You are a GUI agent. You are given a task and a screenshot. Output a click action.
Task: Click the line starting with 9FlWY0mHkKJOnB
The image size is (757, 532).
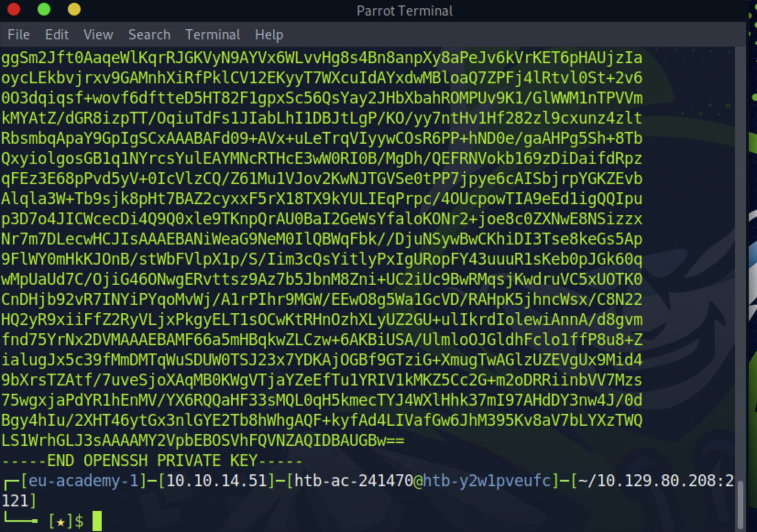click(x=322, y=260)
